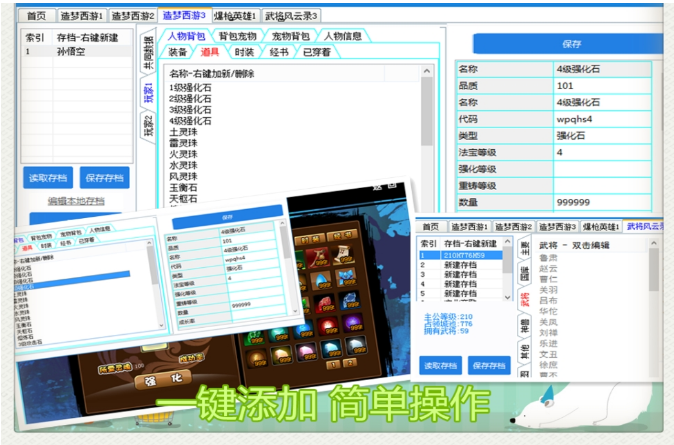This screenshot has height=445, width=674.
Task: Open 造梦西游2 tab in lower-right window
Action: [513, 227]
